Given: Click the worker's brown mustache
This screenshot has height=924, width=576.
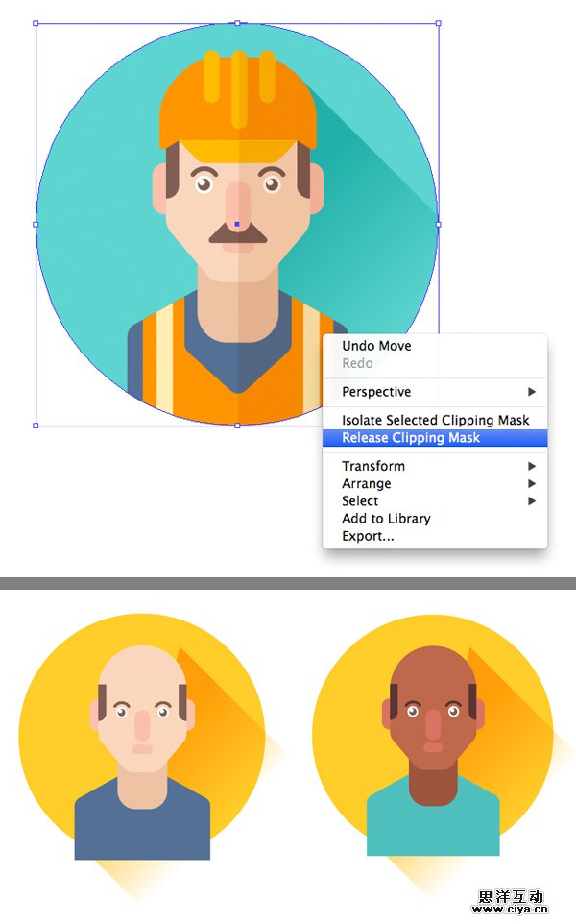Looking at the screenshot, I should click(x=238, y=233).
